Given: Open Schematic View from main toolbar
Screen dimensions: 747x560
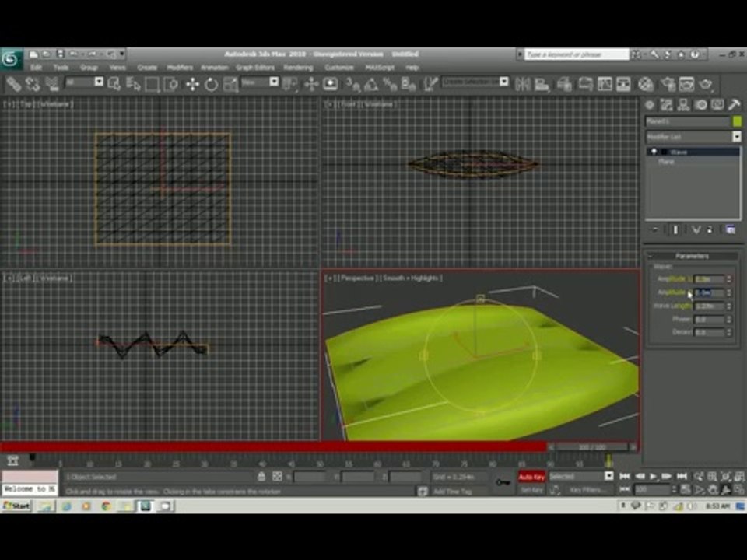Looking at the screenshot, I should (x=623, y=85).
